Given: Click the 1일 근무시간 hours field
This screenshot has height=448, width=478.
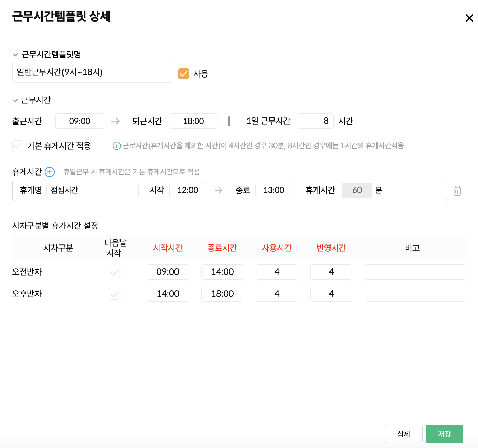Looking at the screenshot, I should click(315, 121).
